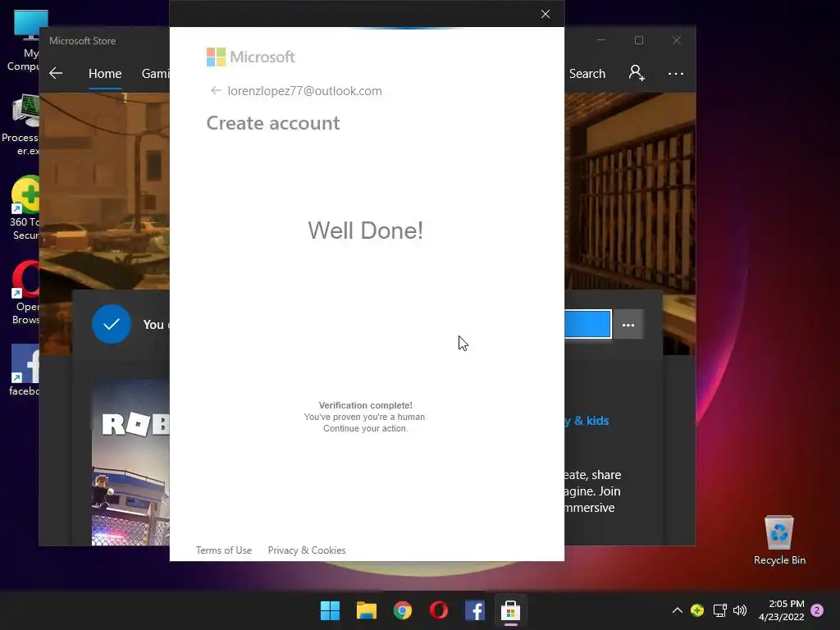Select the My Computer desktop icon
The width and height of the screenshot is (840, 630).
point(24,40)
